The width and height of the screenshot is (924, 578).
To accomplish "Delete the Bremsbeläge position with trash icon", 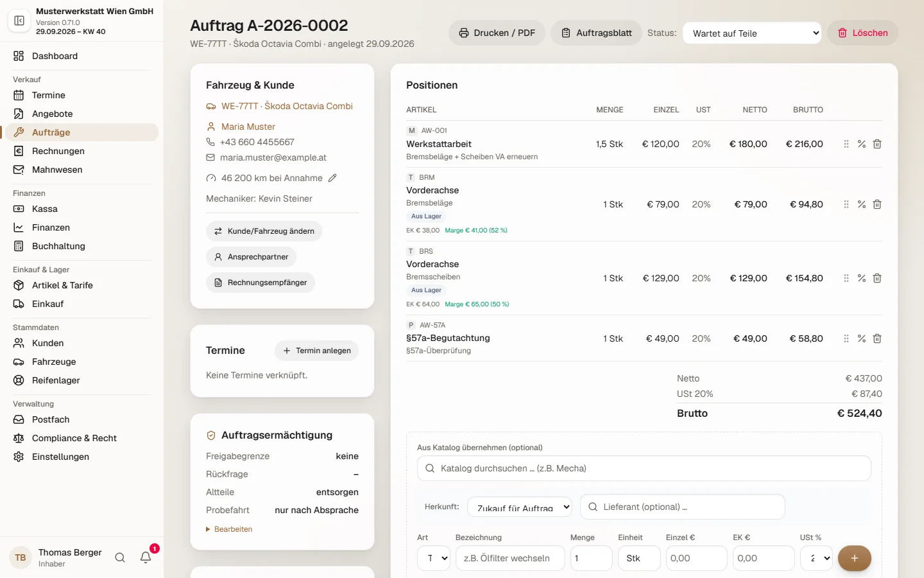I will click(x=877, y=204).
